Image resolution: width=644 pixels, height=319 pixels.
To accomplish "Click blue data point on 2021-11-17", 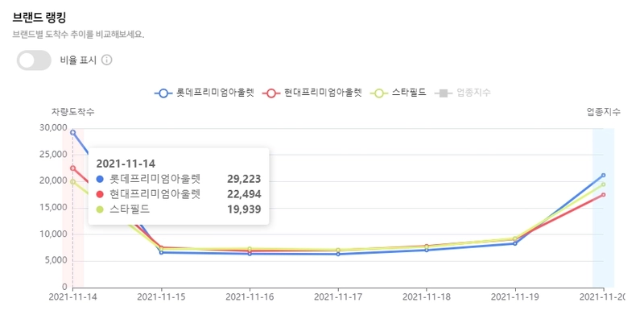I will click(x=338, y=254).
